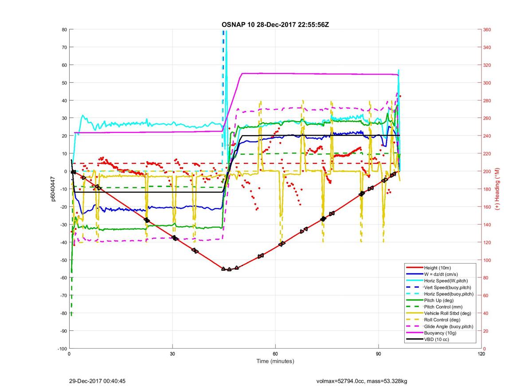532x392 pixels.
Task: Select Pitch Control (mm) legend label
Action: tap(443, 307)
